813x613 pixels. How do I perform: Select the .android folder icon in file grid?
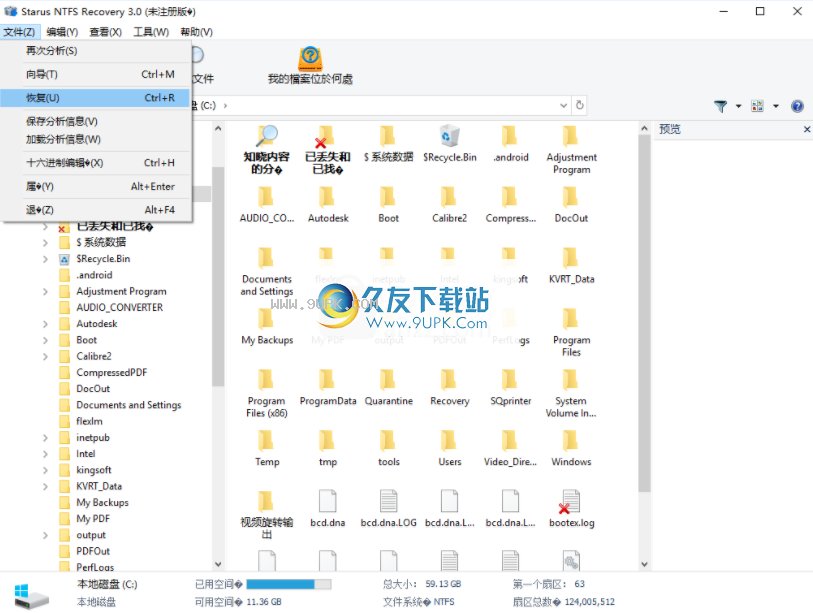pos(510,136)
